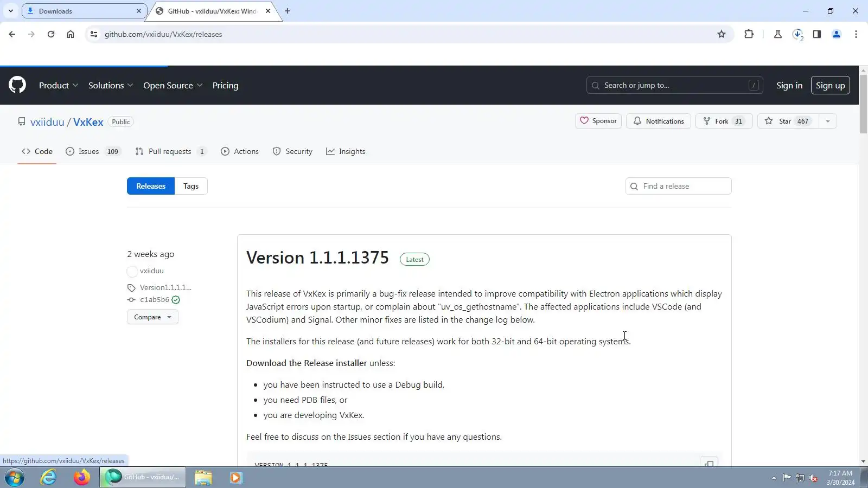The height and width of the screenshot is (488, 868).
Task: Open the browser three-dot menu
Action: pyautogui.click(x=856, y=34)
